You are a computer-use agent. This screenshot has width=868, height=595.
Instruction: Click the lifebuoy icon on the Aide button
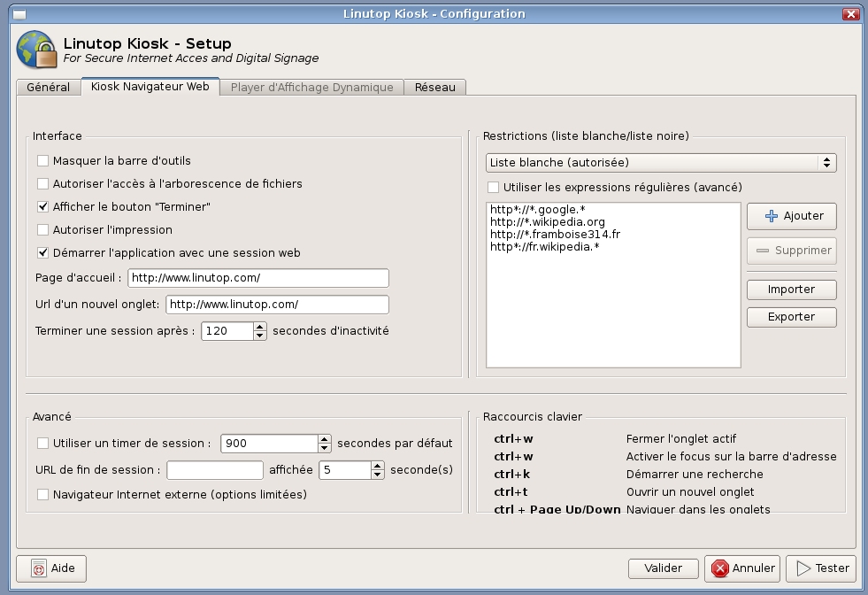(39, 568)
